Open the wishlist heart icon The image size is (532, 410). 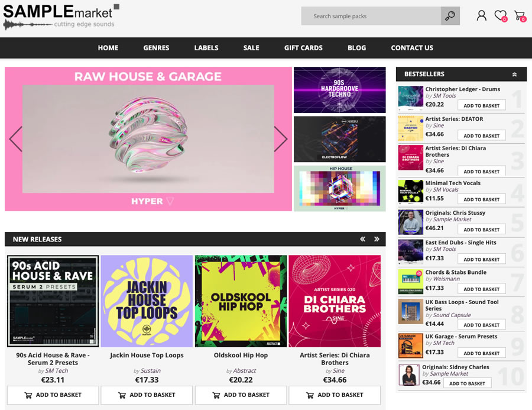[x=500, y=16]
